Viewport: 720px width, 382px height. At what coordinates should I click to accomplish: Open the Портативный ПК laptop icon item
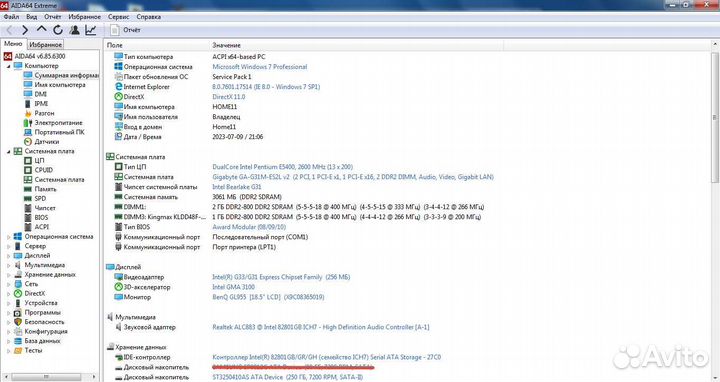click(54, 132)
